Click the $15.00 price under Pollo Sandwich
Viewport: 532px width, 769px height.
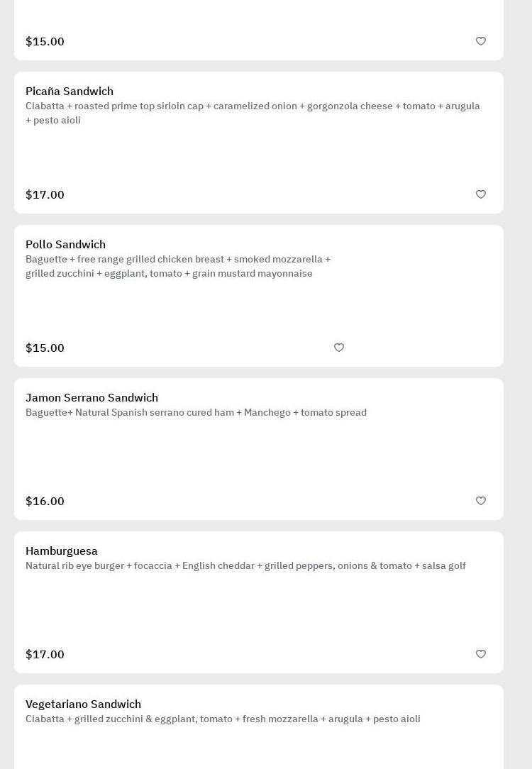[45, 348]
